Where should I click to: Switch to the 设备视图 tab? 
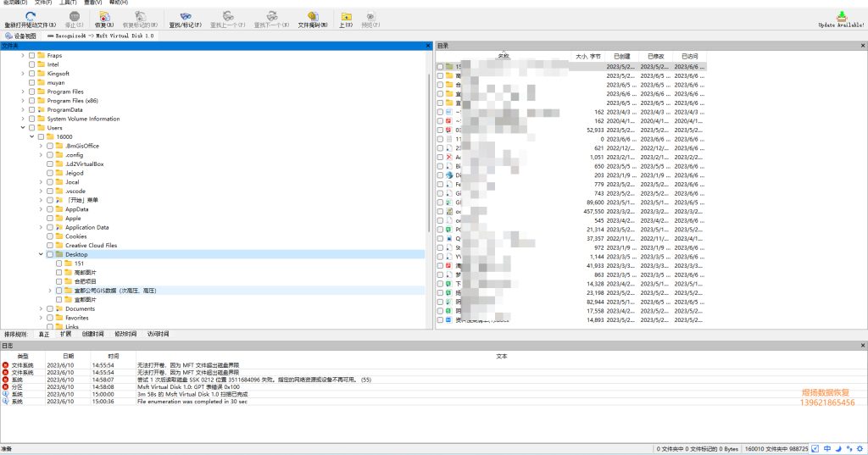point(20,36)
